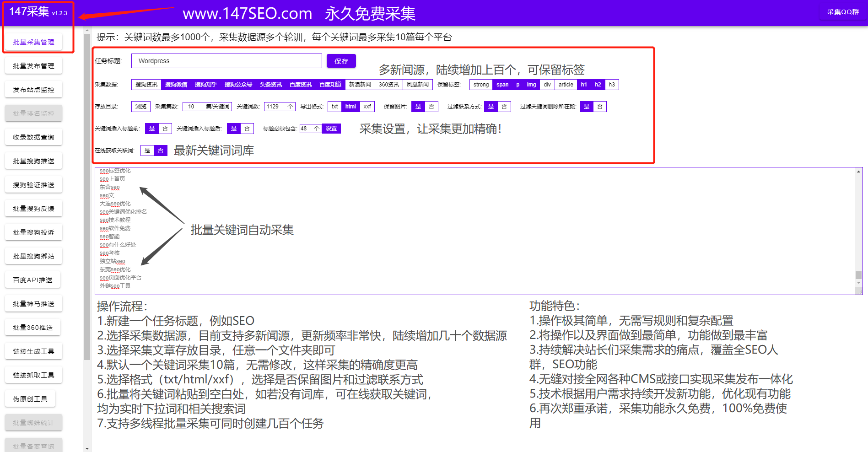Select 否 for 过滤联系方式

(504, 106)
